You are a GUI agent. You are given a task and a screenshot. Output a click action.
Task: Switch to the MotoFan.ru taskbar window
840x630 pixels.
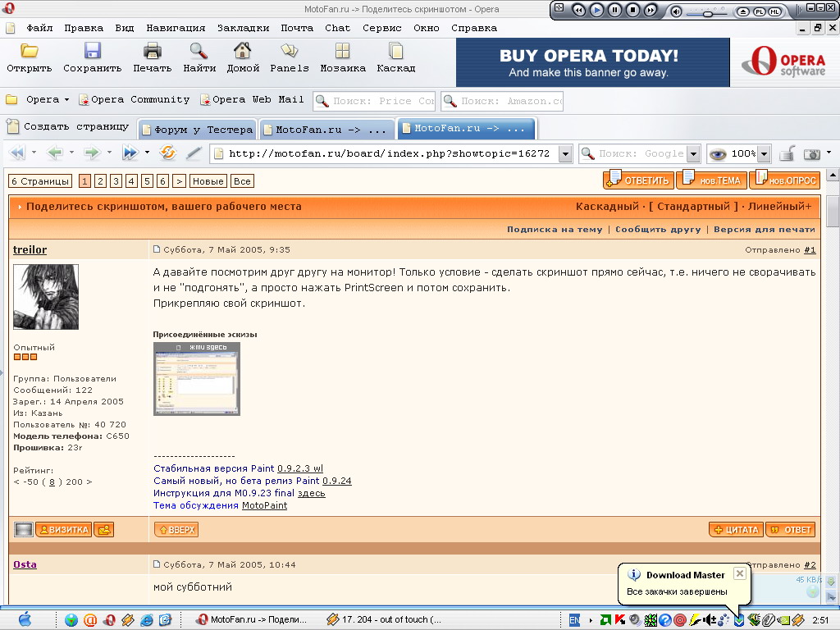pos(253,620)
